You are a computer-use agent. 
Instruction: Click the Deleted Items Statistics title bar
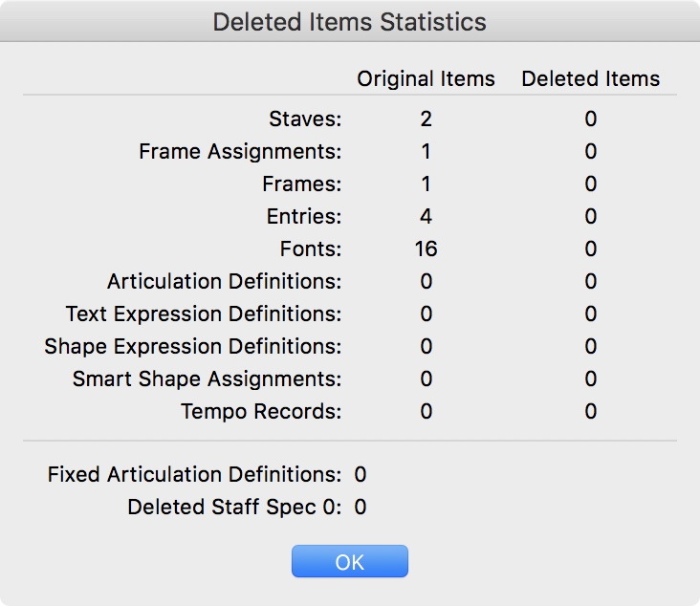349,21
